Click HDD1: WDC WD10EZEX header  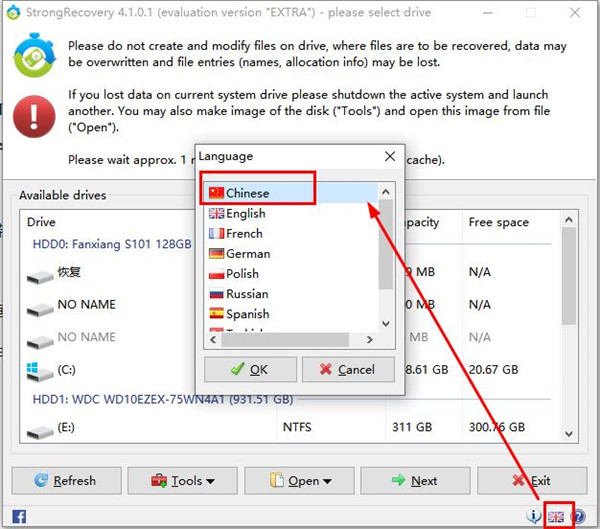(x=163, y=399)
